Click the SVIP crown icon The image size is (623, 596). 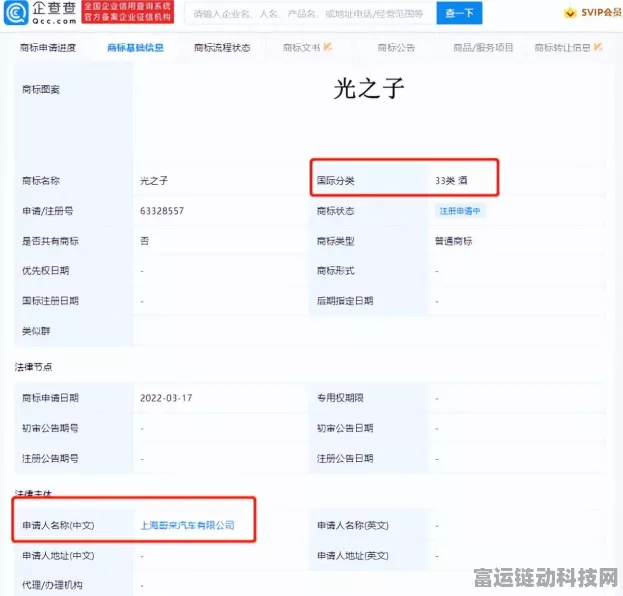(x=570, y=13)
